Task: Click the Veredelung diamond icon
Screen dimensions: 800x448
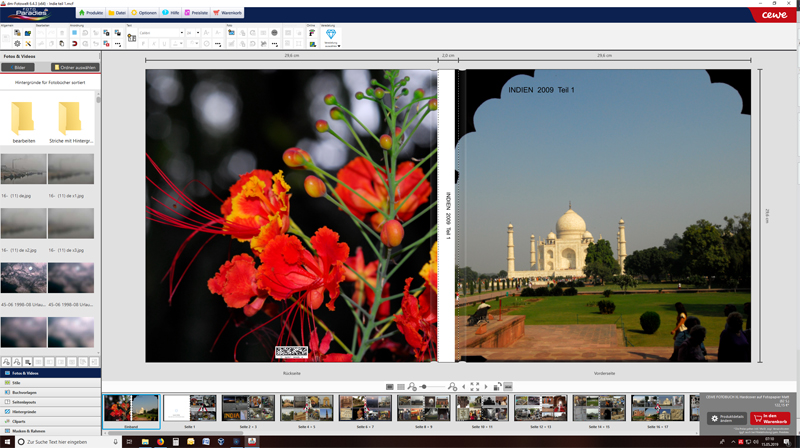Action: pyautogui.click(x=331, y=34)
